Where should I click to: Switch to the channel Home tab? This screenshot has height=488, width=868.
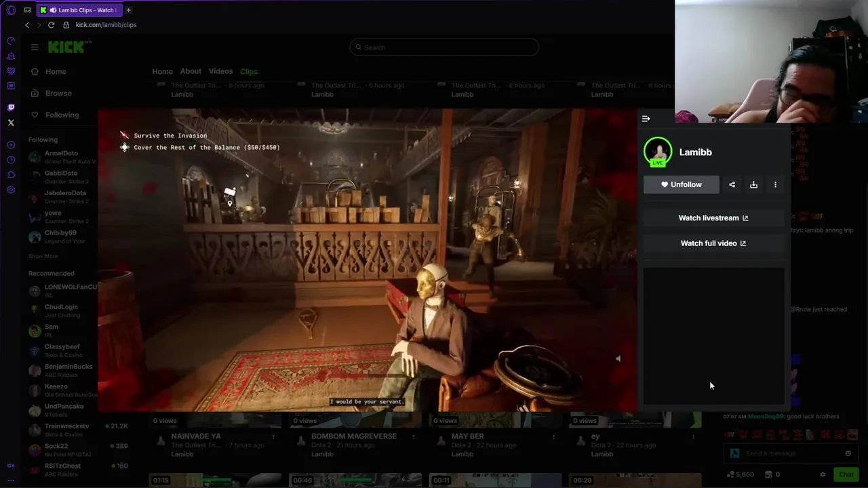click(162, 72)
